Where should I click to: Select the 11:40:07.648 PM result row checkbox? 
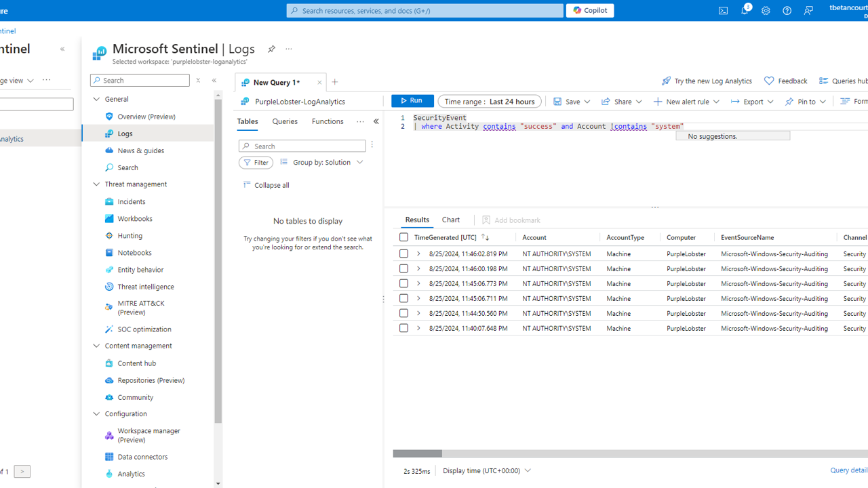pyautogui.click(x=403, y=328)
